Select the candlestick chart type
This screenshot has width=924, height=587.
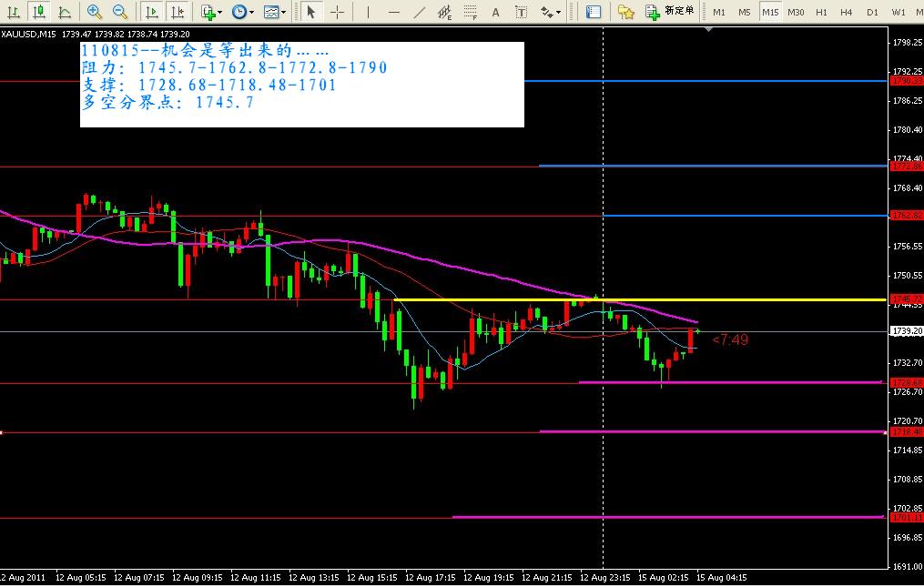37,12
